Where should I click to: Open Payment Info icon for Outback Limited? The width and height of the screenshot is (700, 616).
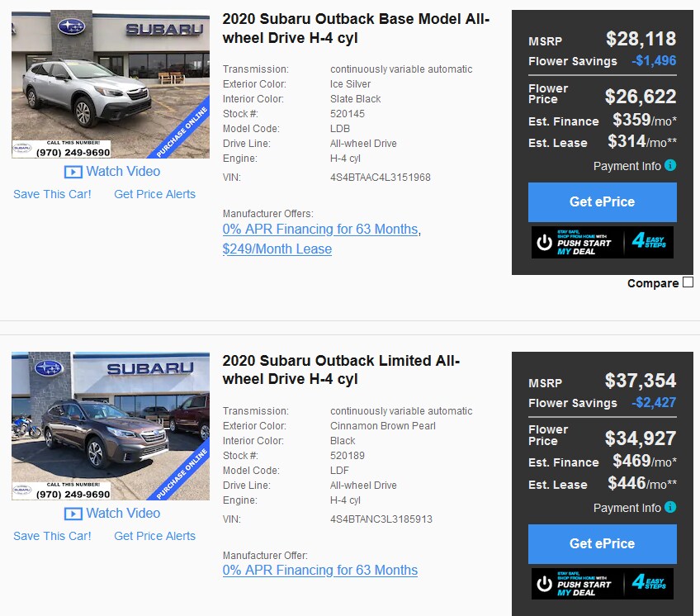670,507
